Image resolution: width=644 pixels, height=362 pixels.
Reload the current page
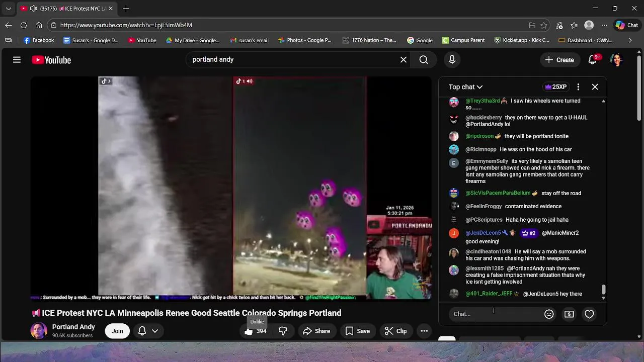coord(24,25)
